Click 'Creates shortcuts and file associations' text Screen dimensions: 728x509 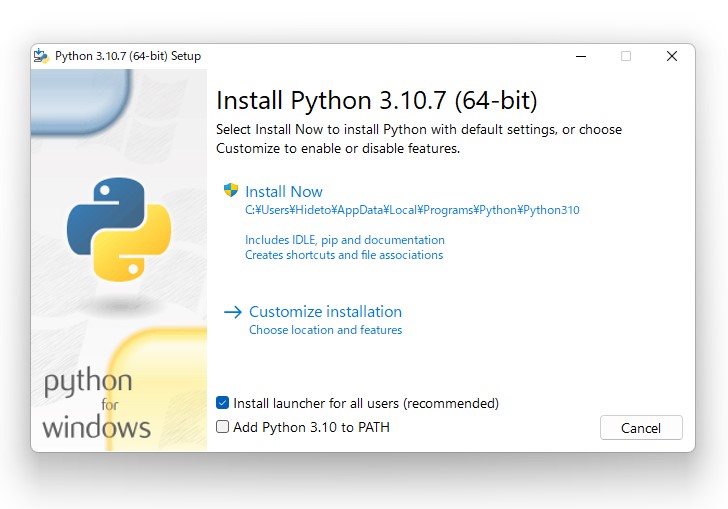coord(344,255)
